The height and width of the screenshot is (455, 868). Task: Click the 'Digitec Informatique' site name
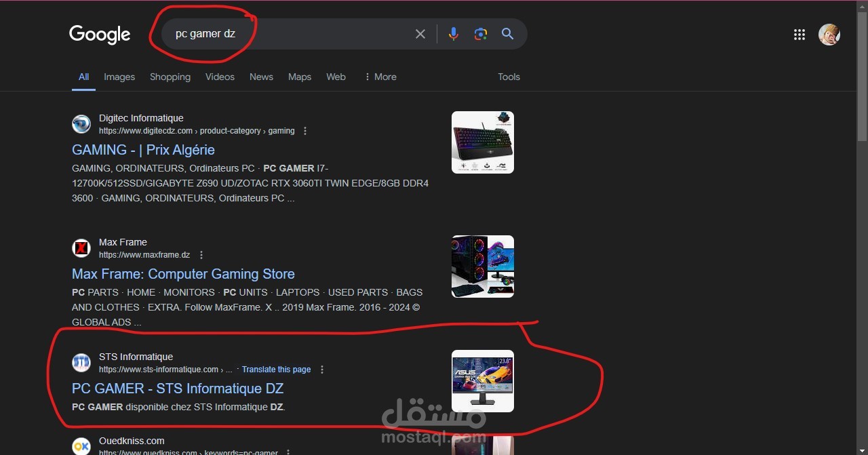tap(141, 118)
